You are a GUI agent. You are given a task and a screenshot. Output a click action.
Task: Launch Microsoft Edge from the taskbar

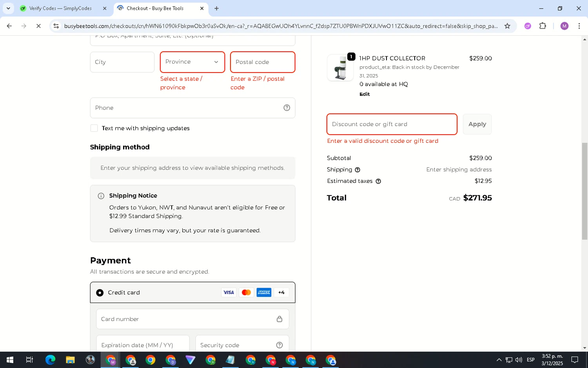coord(50,360)
